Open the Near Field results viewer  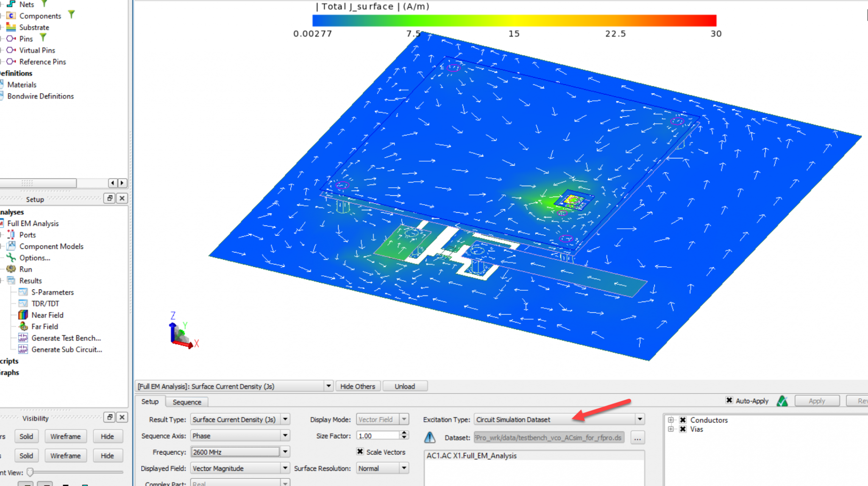[47, 315]
